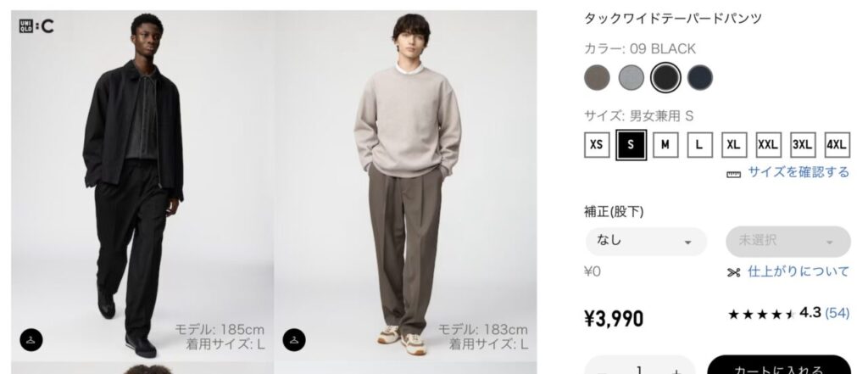Open the beige sweater model photo
Screen dimensions: 868x374
coord(405,186)
